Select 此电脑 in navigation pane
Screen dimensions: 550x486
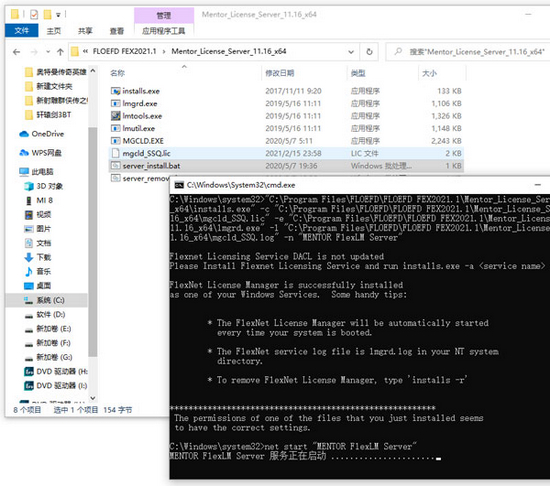36,172
